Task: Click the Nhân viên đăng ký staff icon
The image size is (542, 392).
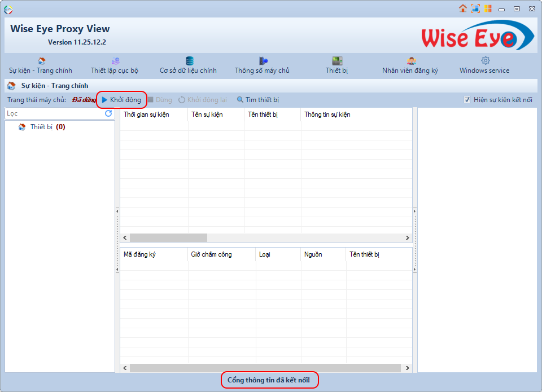Action: 410,65
